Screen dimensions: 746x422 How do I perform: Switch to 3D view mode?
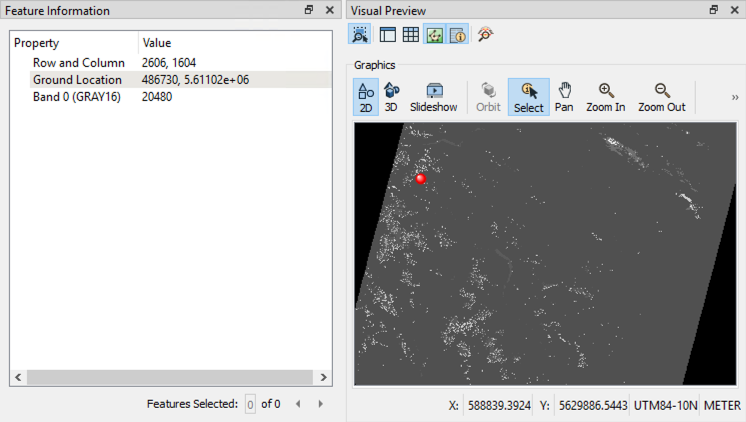pyautogui.click(x=391, y=97)
